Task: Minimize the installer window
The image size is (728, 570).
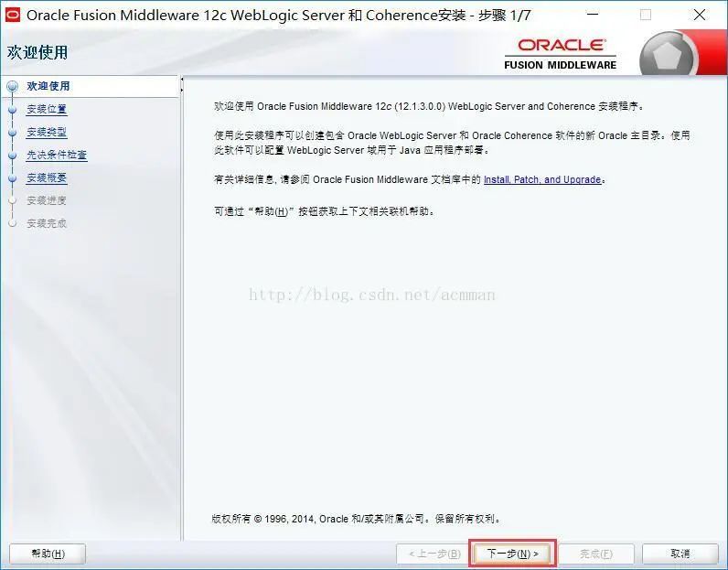Action: 593,15
